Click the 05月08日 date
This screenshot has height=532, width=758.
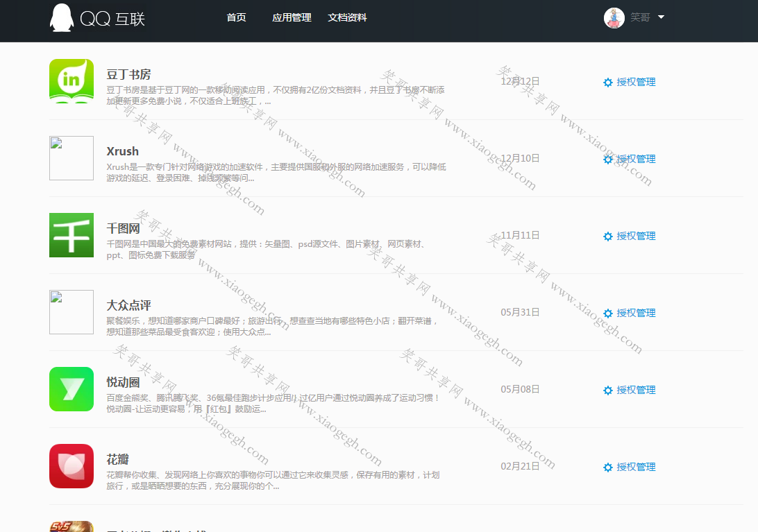click(x=520, y=389)
